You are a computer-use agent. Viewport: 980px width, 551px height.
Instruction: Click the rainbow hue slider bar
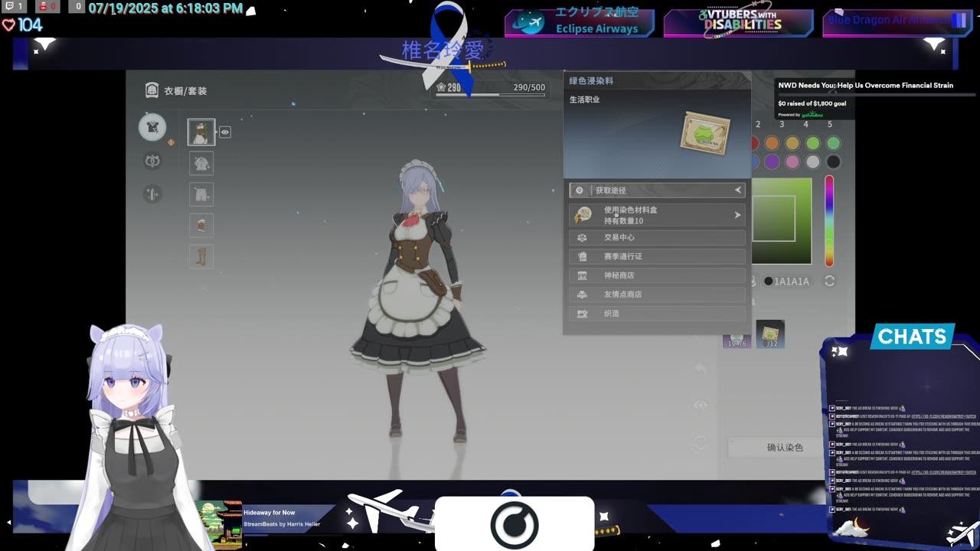point(829,221)
